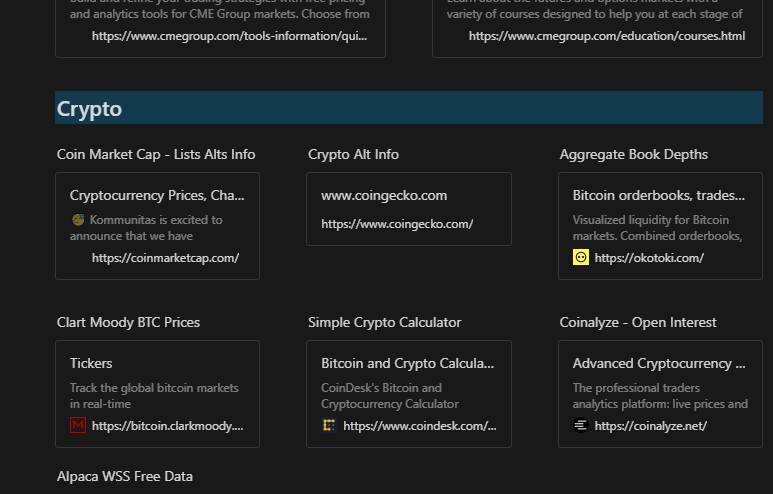Select the 'Clart Moody BTC Prices' heading

click(128, 322)
